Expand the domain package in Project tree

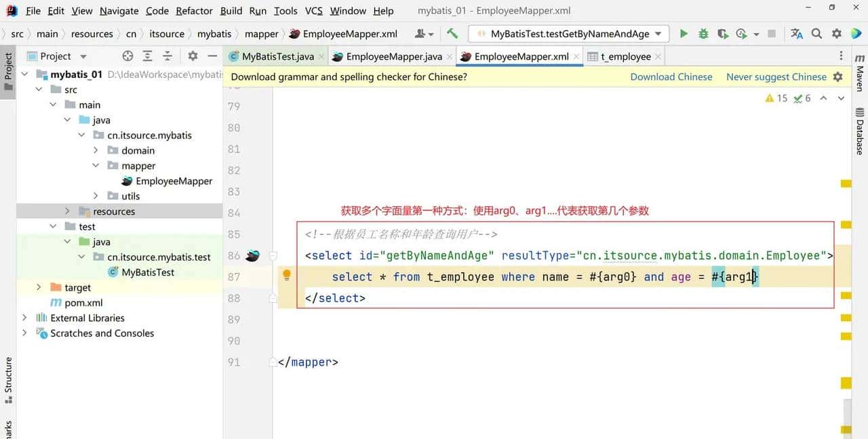point(96,150)
